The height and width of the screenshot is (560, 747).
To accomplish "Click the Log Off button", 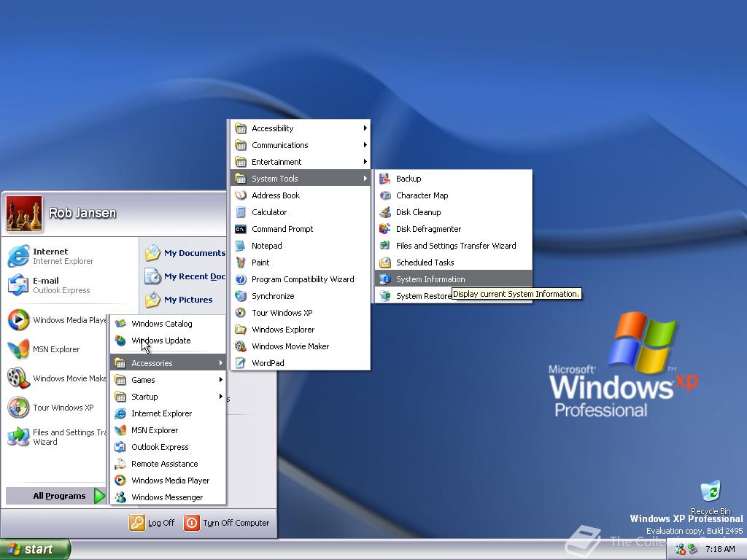I will coord(152,523).
